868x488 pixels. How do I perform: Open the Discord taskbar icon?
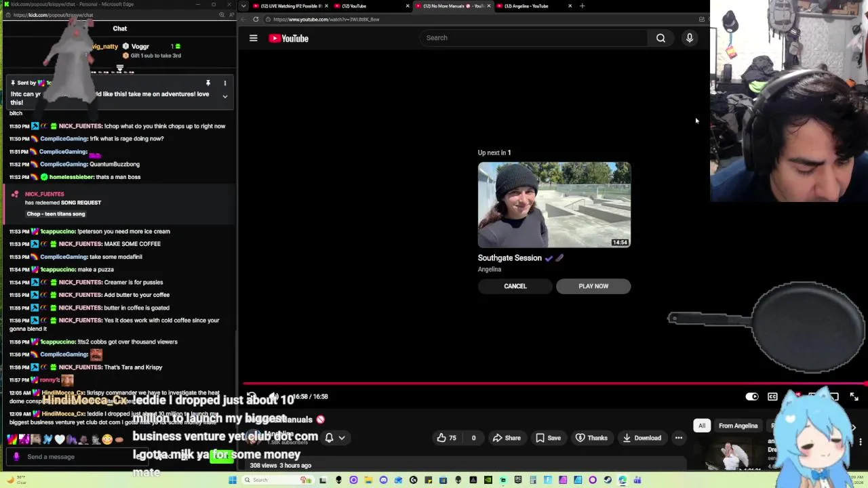coord(383,480)
